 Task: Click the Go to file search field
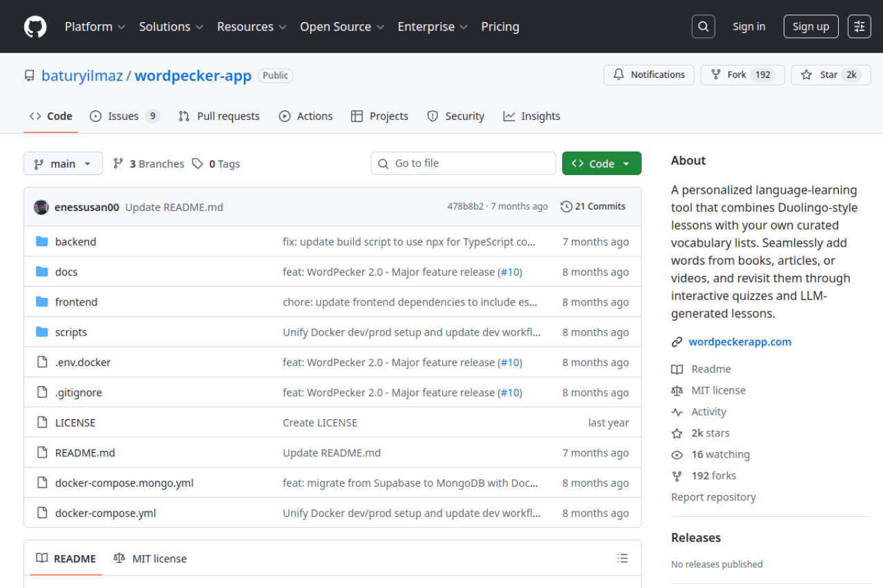[464, 164]
